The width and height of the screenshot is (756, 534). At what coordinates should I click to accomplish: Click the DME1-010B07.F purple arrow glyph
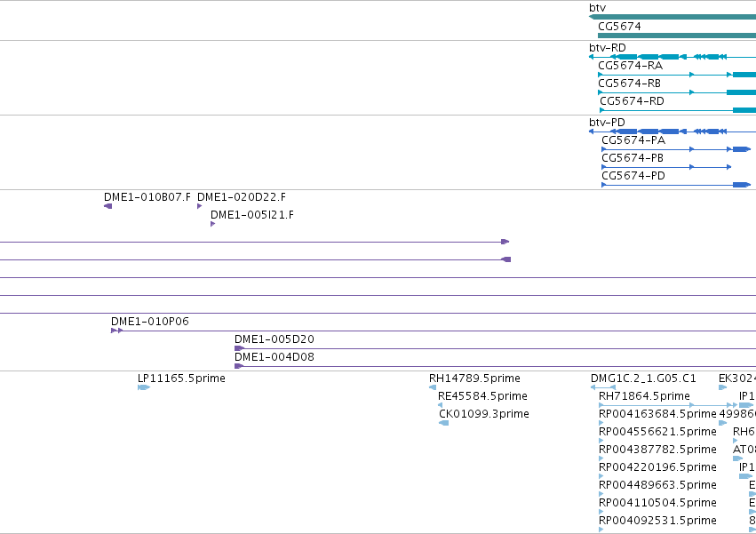pos(108,206)
